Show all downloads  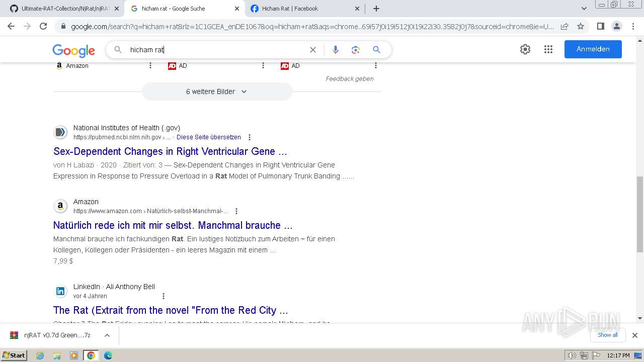coord(607,335)
